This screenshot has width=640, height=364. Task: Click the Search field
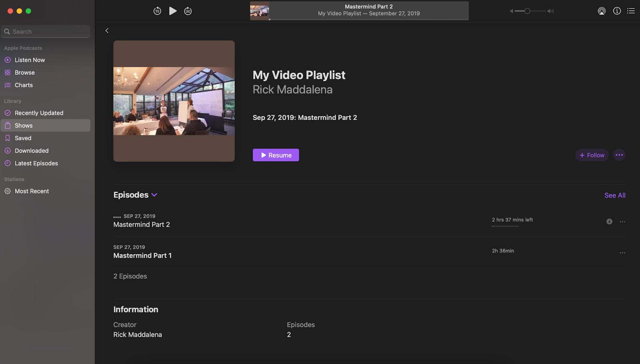click(x=46, y=32)
